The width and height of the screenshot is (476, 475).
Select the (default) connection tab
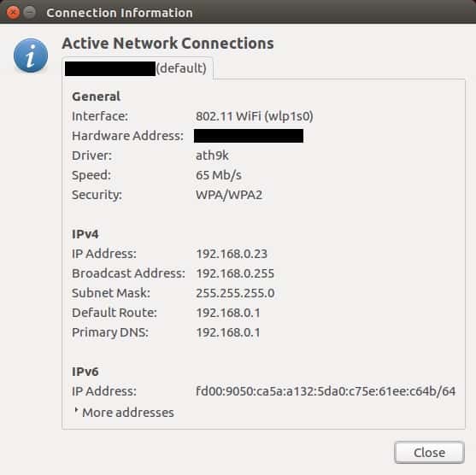coord(138,68)
